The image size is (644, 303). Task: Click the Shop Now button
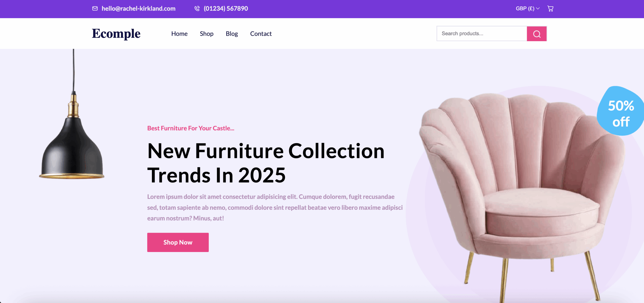click(178, 242)
